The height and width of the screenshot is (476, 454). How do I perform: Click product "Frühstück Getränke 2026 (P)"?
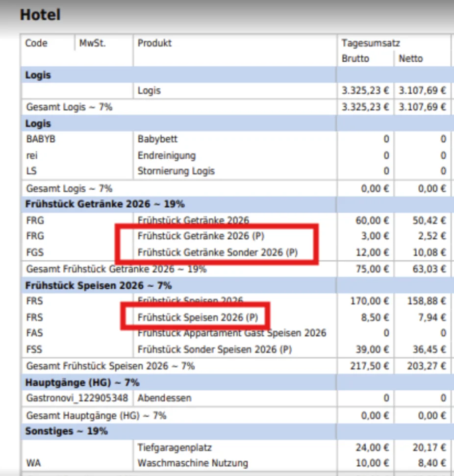click(x=201, y=236)
